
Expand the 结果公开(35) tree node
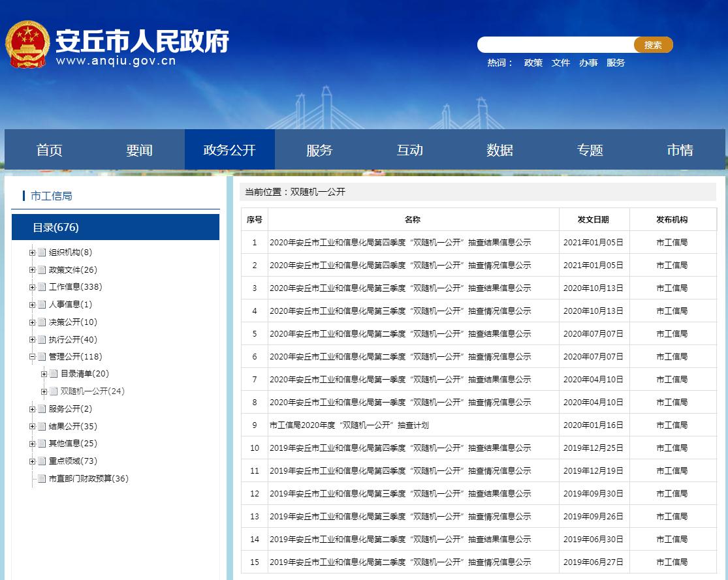point(32,427)
